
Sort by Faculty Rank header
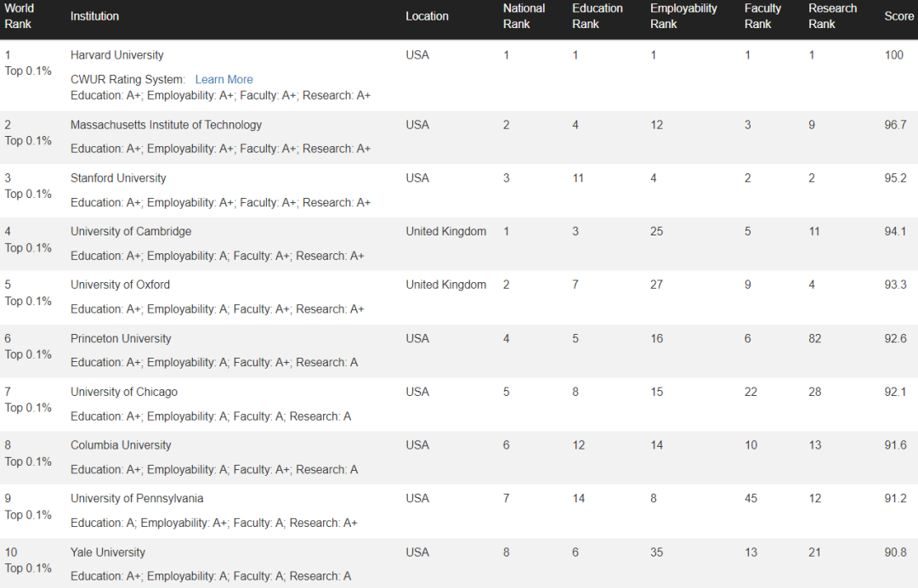click(x=762, y=16)
